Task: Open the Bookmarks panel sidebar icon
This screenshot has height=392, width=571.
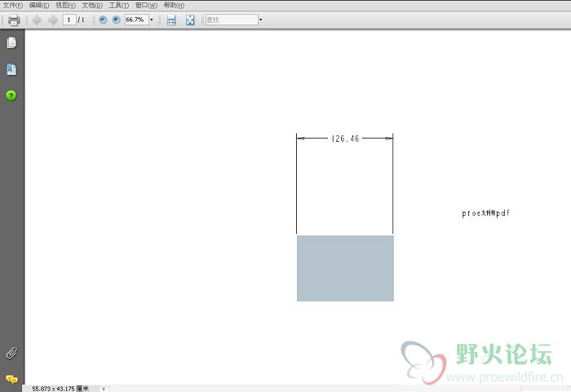Action: click(x=11, y=69)
